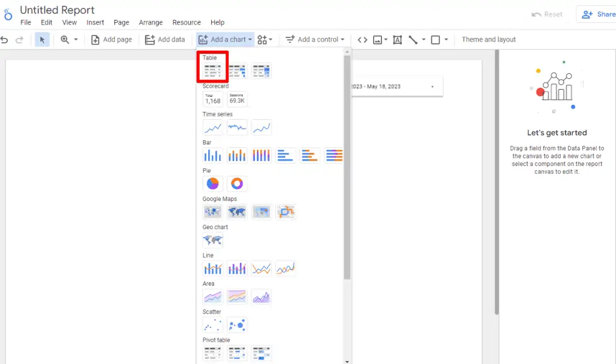Click the Share button
Image resolution: width=616 pixels, height=364 pixels.
pos(596,14)
